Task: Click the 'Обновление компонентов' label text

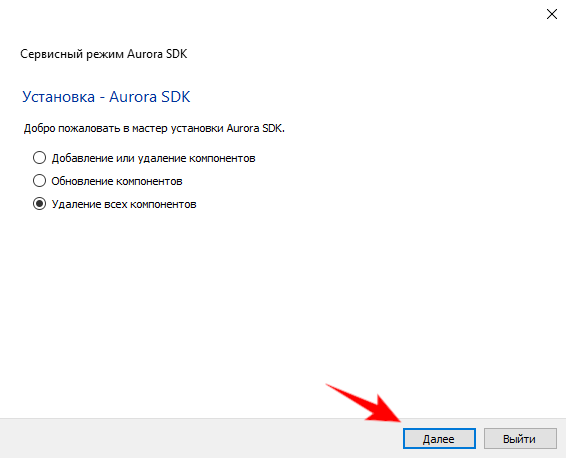Action: (117, 181)
